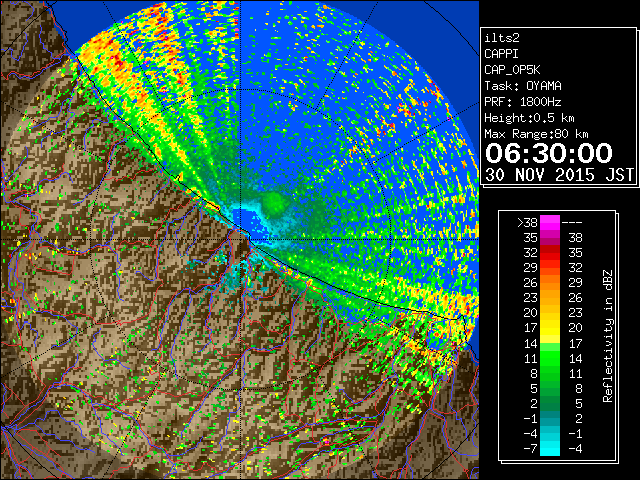This screenshot has height=480, width=640.
Task: Click the 'ilts2' label in info box
Action: tap(502, 38)
